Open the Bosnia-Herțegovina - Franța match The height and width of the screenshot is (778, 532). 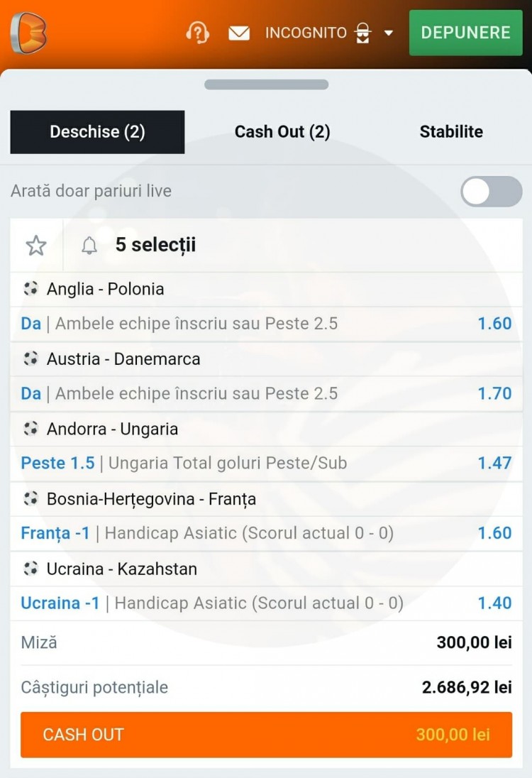[151, 499]
